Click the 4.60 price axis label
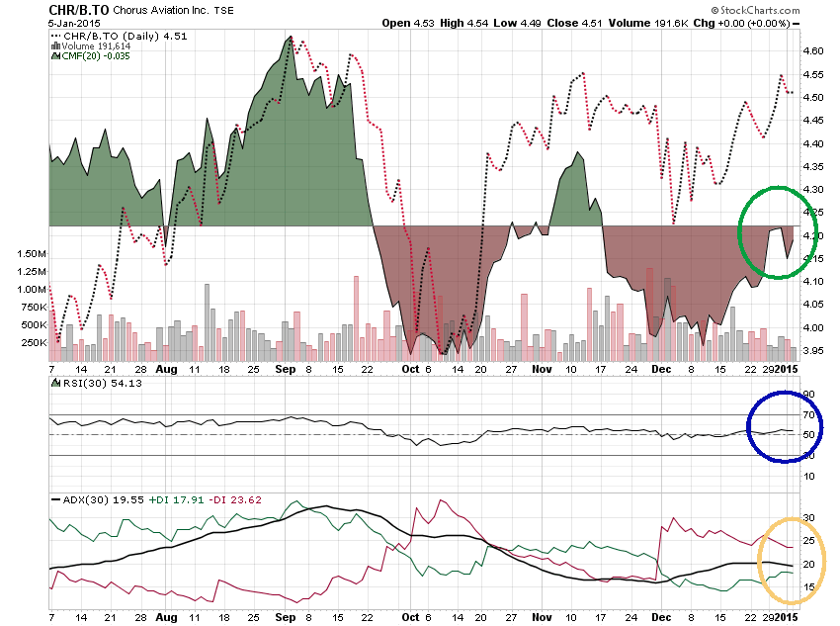 [x=812, y=51]
